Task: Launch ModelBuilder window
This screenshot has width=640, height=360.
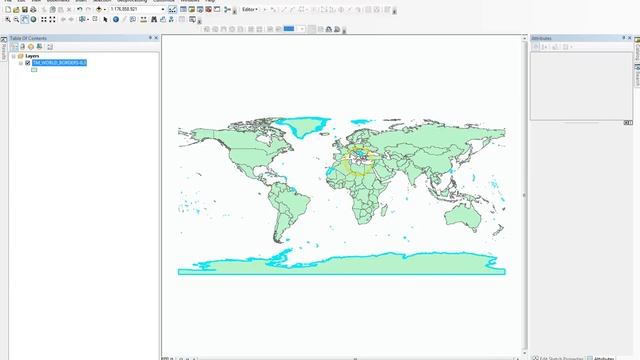Action: [227, 9]
